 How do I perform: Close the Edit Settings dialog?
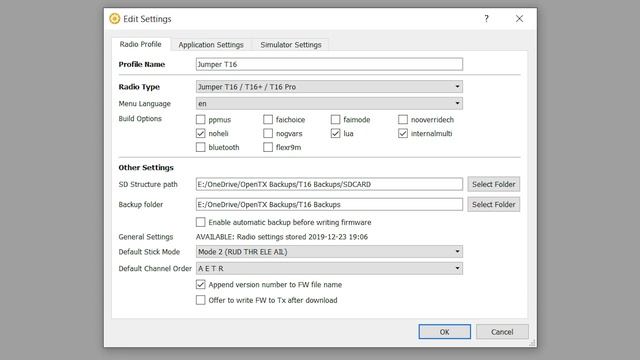pyautogui.click(x=519, y=19)
